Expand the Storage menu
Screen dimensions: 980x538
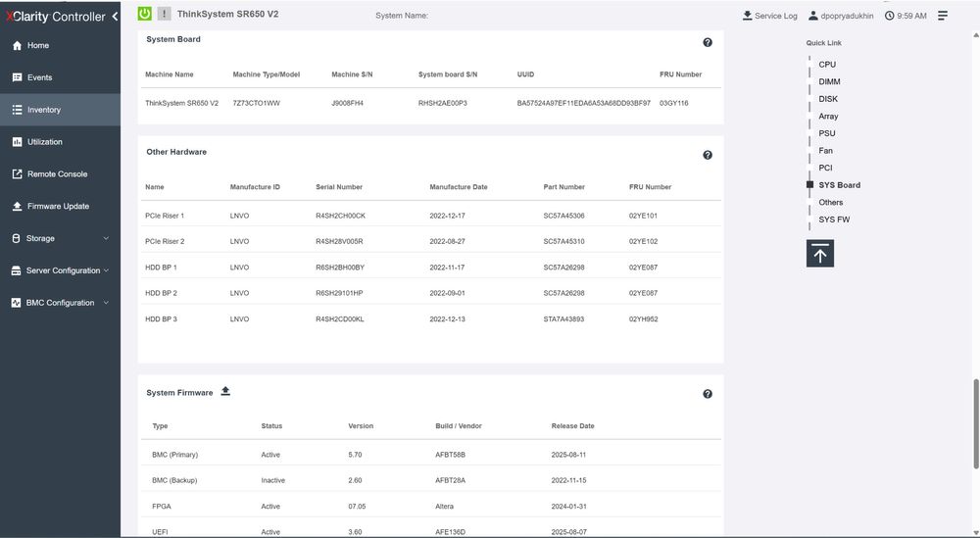pos(60,238)
